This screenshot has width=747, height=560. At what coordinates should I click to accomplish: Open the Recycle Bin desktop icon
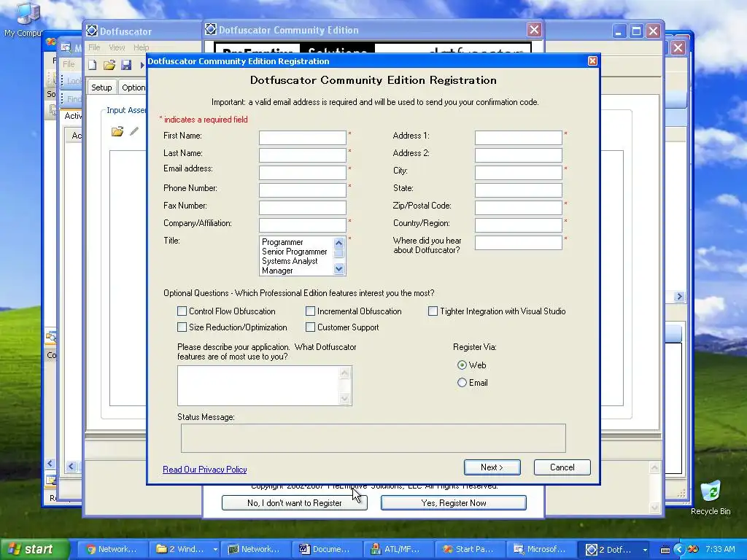711,497
